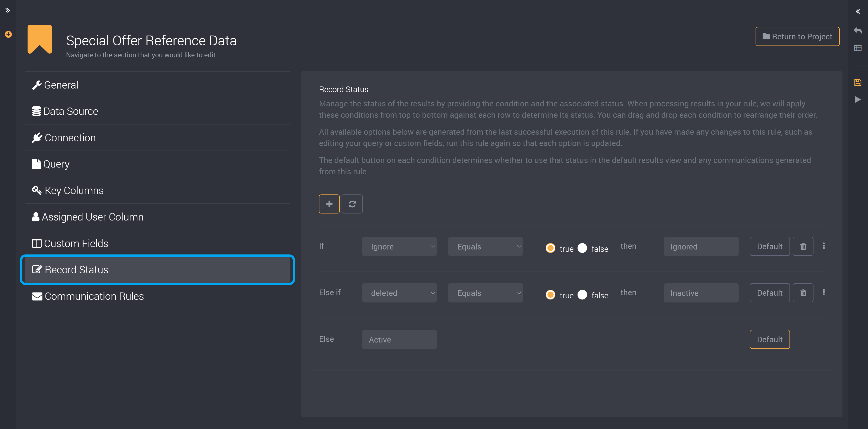Click the orange bookmark rule icon
Image resolution: width=868 pixels, height=429 pixels.
point(40,39)
